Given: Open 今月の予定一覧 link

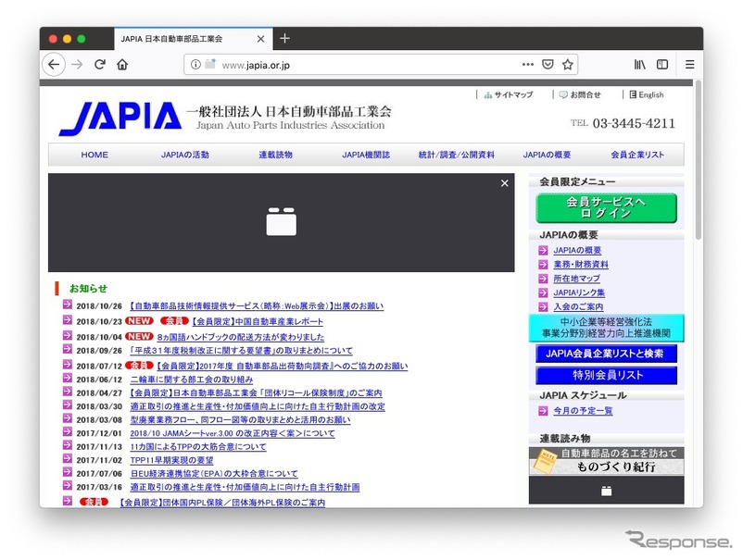Looking at the screenshot, I should (583, 411).
